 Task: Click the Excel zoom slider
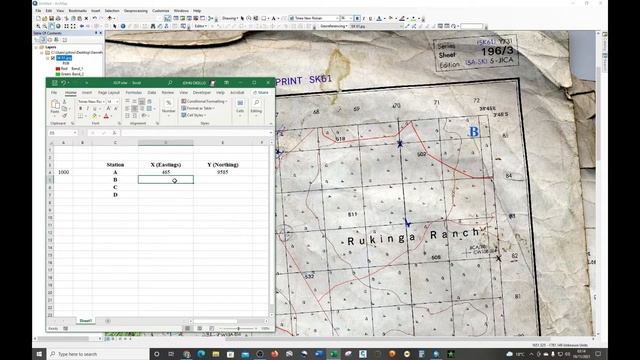tap(239, 328)
